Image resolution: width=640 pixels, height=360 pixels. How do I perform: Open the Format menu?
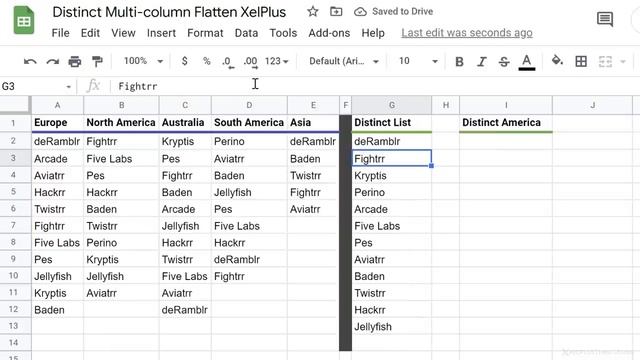click(x=205, y=33)
